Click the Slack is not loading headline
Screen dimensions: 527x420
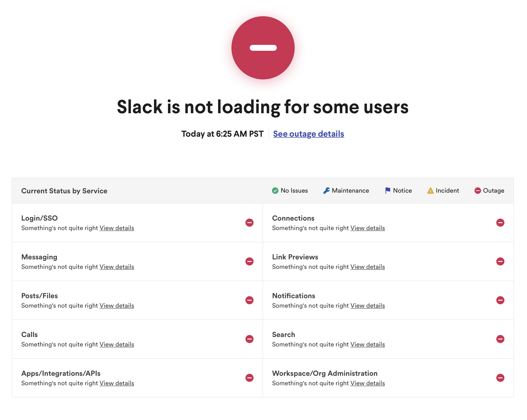point(263,107)
